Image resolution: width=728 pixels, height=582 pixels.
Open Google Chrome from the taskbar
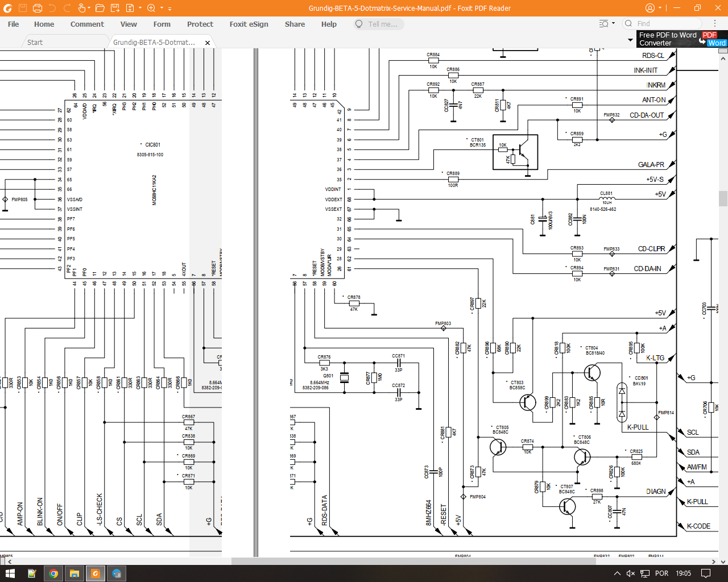(x=53, y=573)
